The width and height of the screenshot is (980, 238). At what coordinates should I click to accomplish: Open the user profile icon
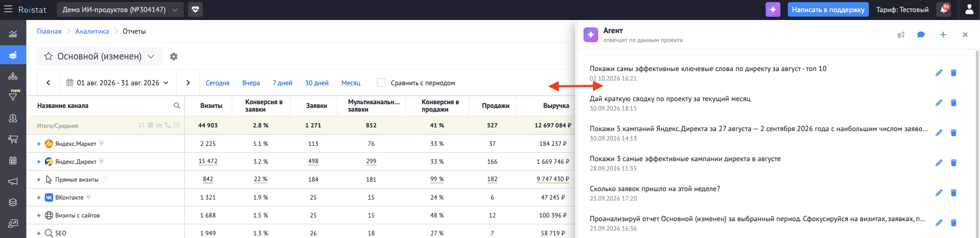point(969,9)
